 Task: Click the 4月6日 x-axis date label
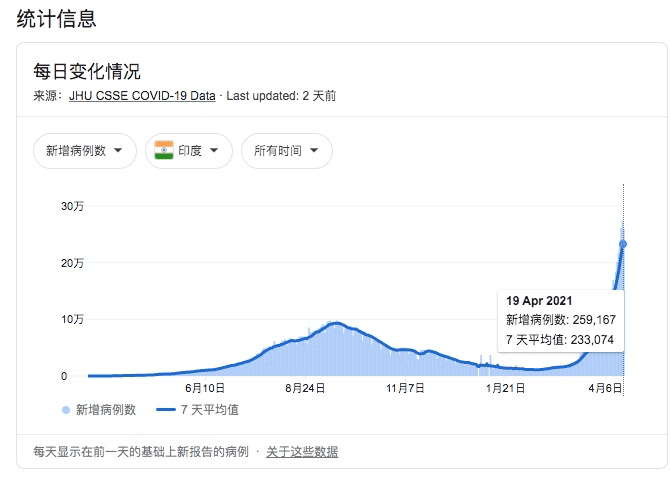[x=604, y=388]
